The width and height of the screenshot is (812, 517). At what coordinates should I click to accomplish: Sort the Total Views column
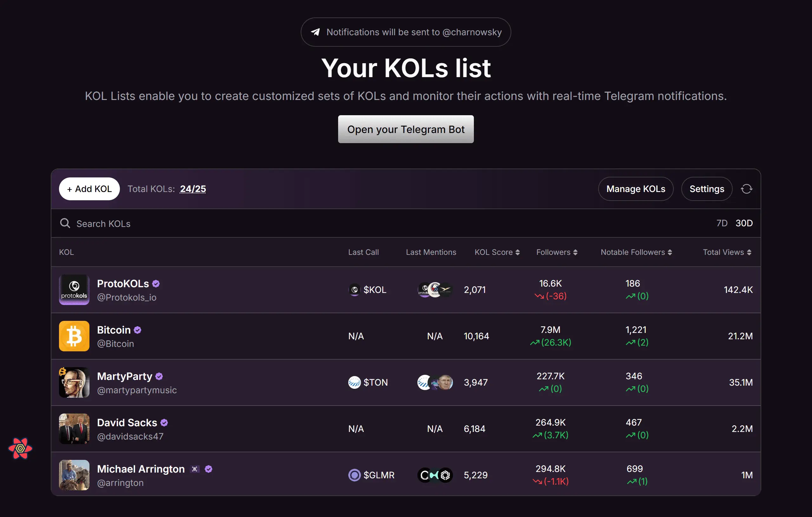pyautogui.click(x=749, y=252)
